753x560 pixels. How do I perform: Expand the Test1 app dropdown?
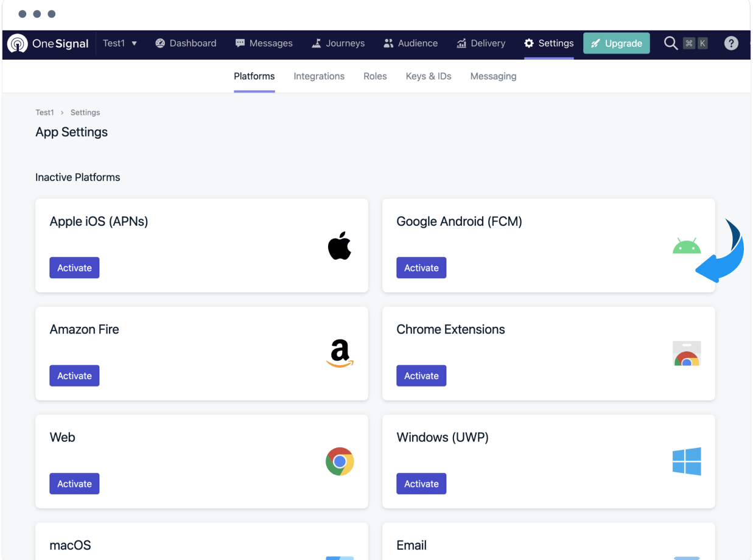pyautogui.click(x=120, y=43)
